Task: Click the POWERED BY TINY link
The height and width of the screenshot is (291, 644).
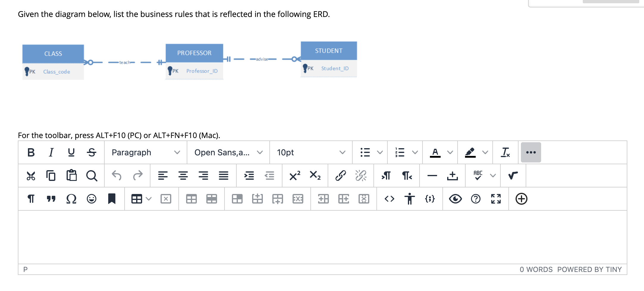Action: 590,269
